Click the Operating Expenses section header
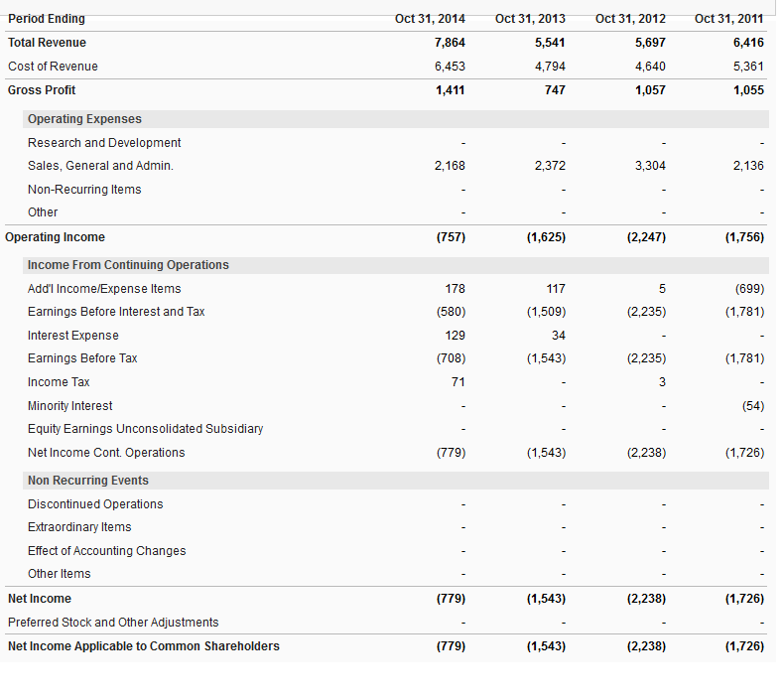Image resolution: width=783 pixels, height=700 pixels. pyautogui.click(x=84, y=119)
